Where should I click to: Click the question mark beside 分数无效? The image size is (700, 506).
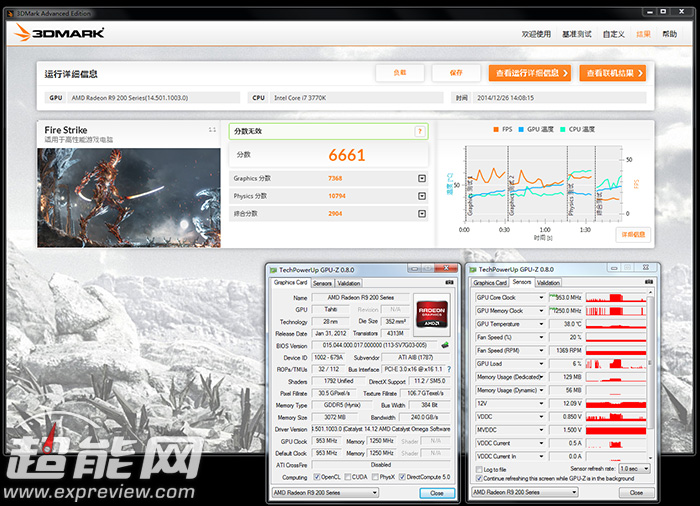point(420,131)
